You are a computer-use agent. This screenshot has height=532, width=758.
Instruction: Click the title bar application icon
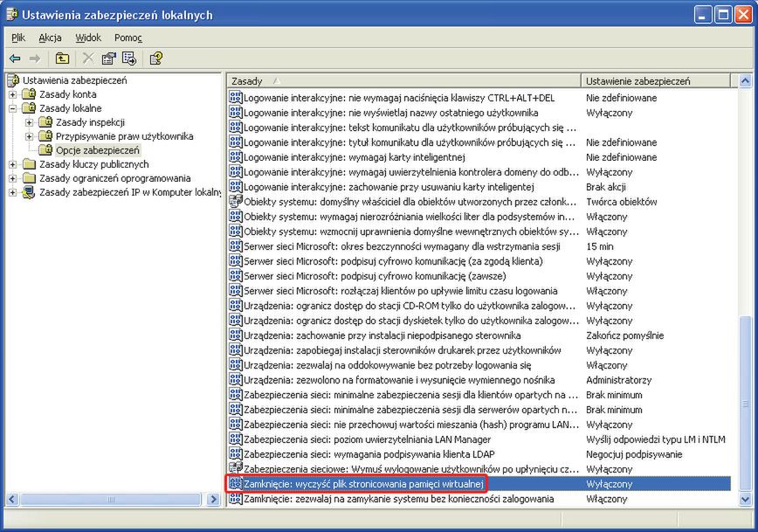pos(12,15)
